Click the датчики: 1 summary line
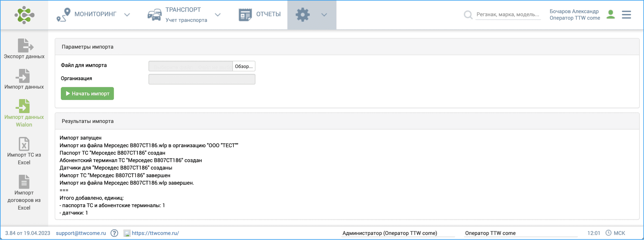This screenshot has height=240, width=644. point(74,213)
